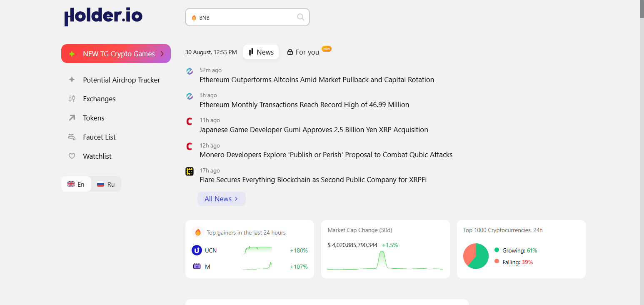Click the search magnifier icon

(x=300, y=17)
